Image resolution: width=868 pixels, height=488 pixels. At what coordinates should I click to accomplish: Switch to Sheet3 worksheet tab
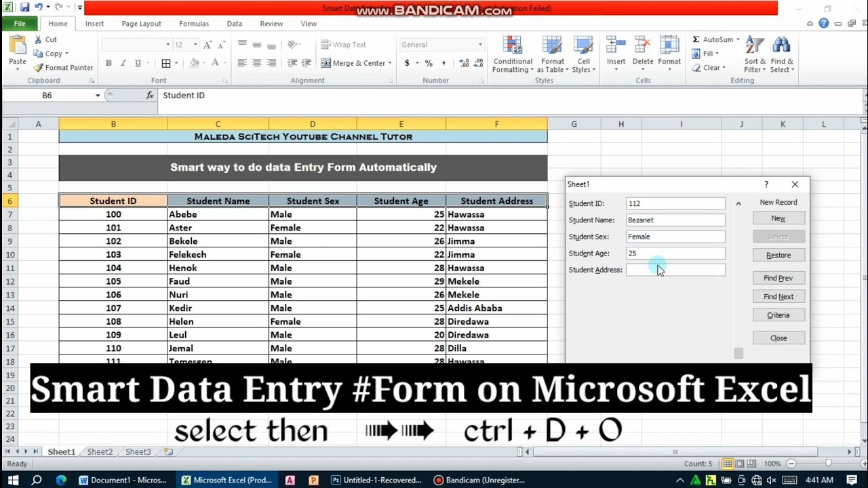point(138,451)
